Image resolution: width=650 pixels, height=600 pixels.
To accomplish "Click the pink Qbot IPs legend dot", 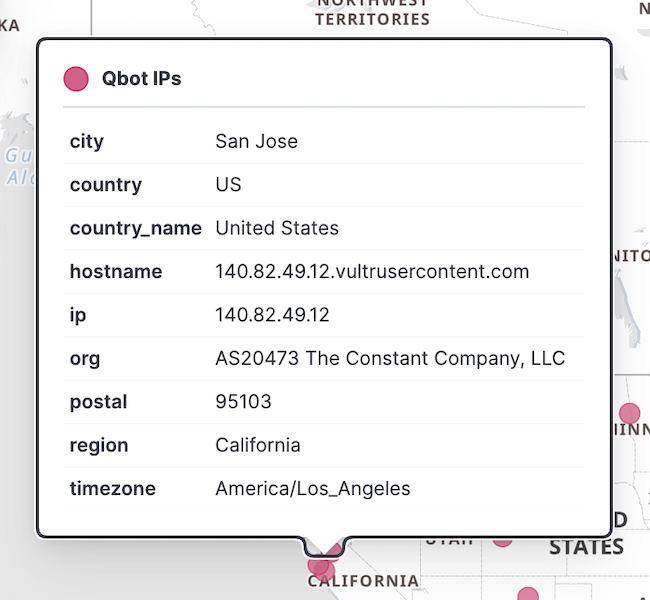I will [76, 78].
